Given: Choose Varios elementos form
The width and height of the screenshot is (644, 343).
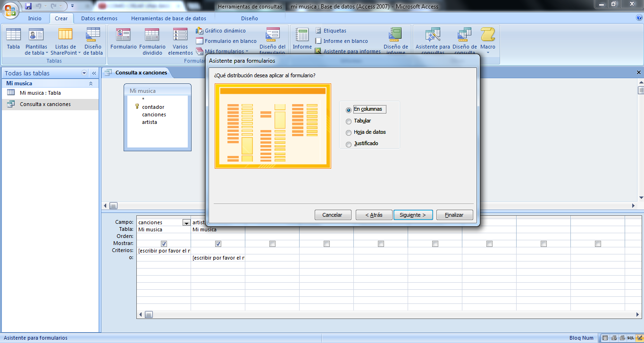Looking at the screenshot, I should 180,41.
